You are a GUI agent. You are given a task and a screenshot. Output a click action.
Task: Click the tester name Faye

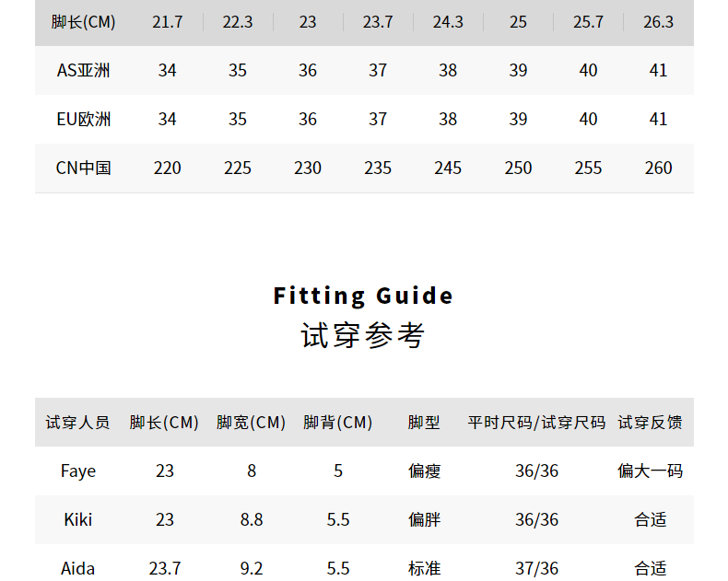78,471
